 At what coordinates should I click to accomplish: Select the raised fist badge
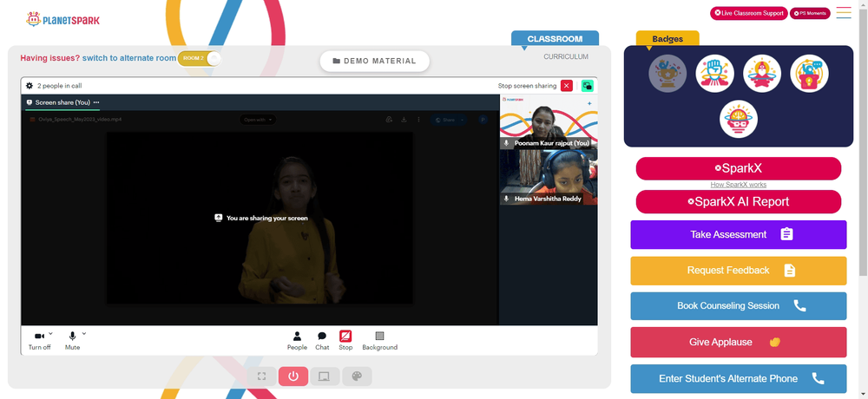tap(715, 74)
